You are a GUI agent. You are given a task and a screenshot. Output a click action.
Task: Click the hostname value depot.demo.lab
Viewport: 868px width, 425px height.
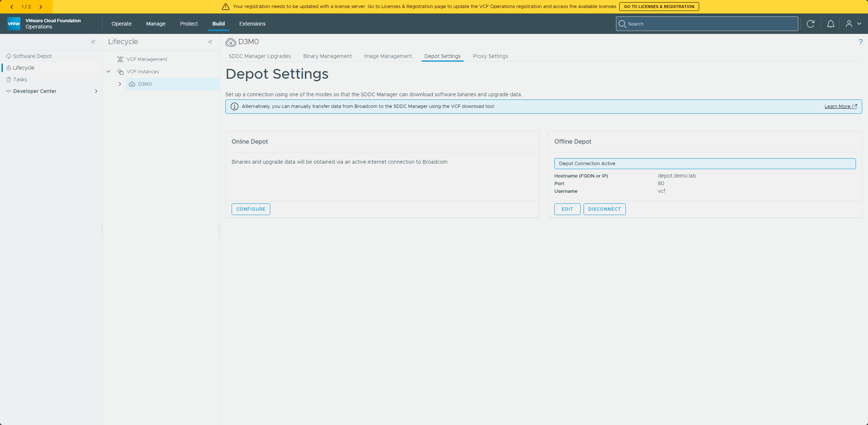point(677,176)
